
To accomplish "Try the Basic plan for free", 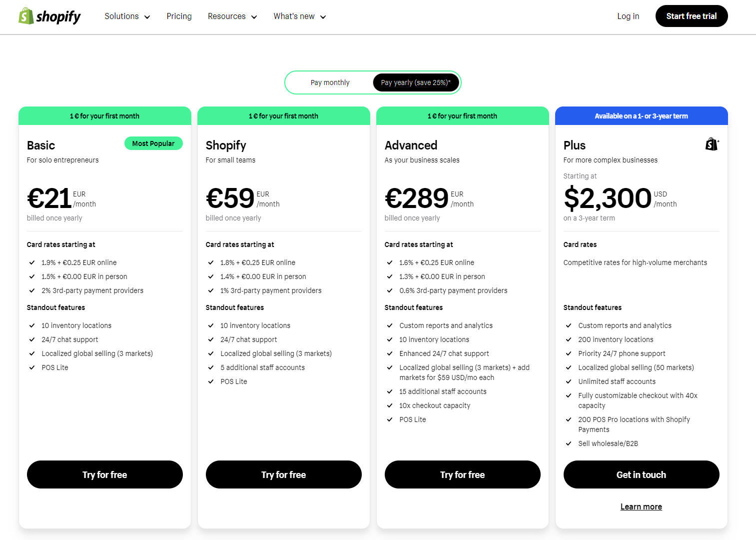I will pyautogui.click(x=104, y=474).
